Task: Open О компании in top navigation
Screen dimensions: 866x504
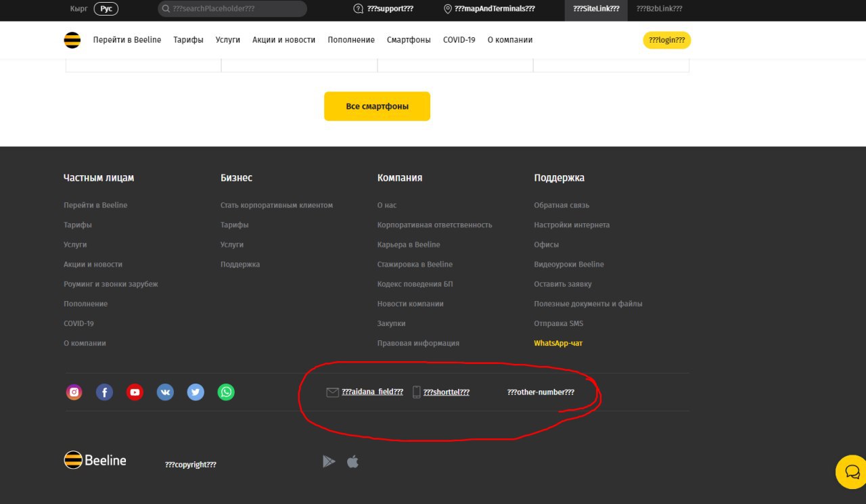Action: coord(510,40)
